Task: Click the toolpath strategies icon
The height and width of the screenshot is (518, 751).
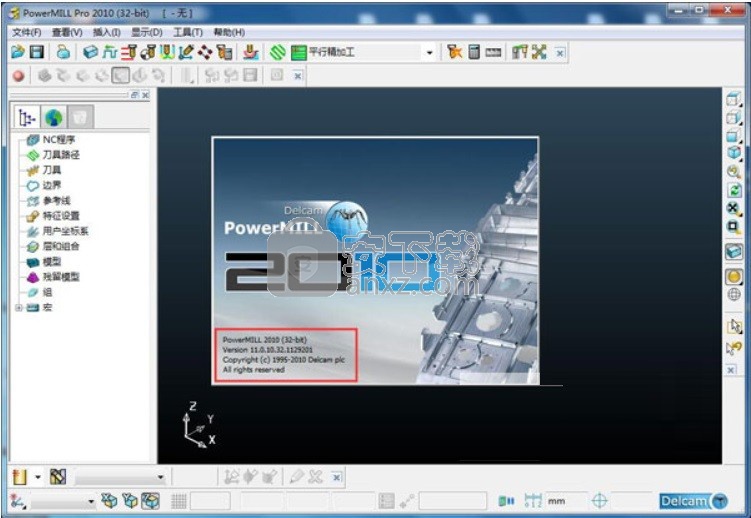Action: (x=251, y=52)
